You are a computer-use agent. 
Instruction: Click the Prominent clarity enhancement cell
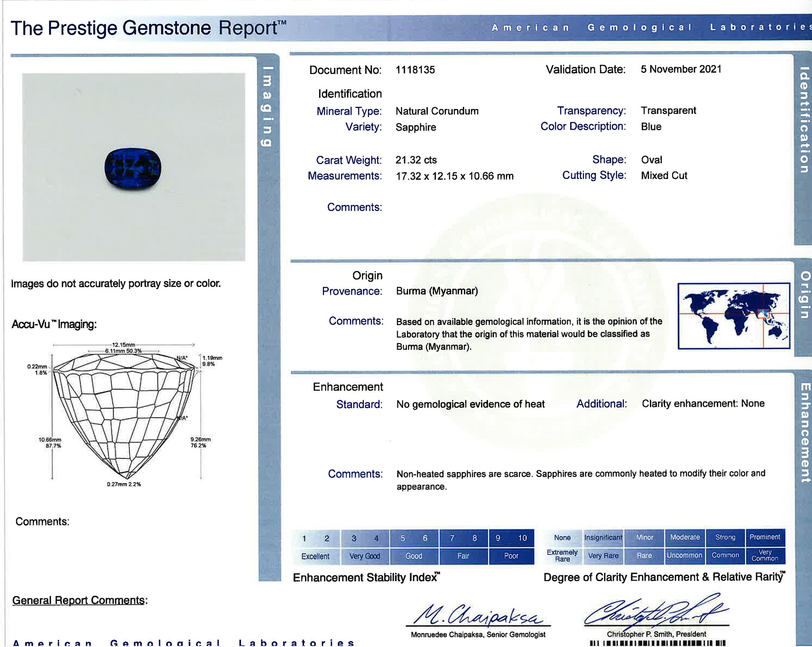coord(765,537)
